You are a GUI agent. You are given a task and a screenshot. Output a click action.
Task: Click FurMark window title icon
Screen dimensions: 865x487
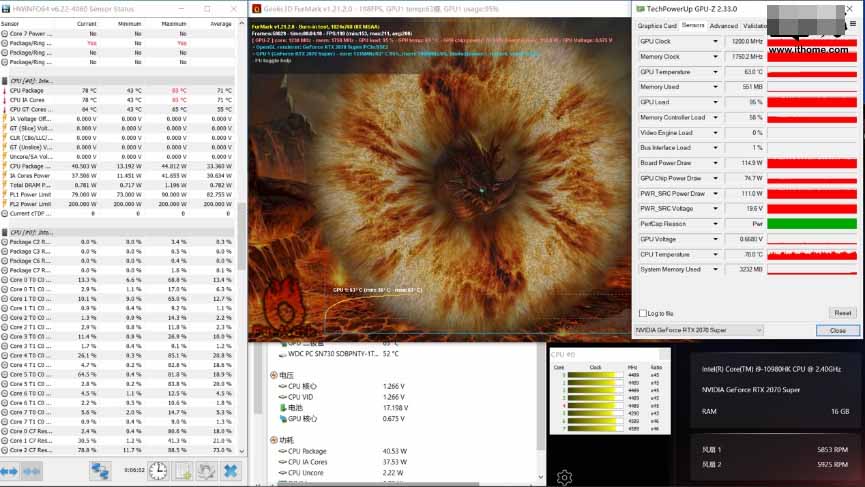pyautogui.click(x=257, y=9)
